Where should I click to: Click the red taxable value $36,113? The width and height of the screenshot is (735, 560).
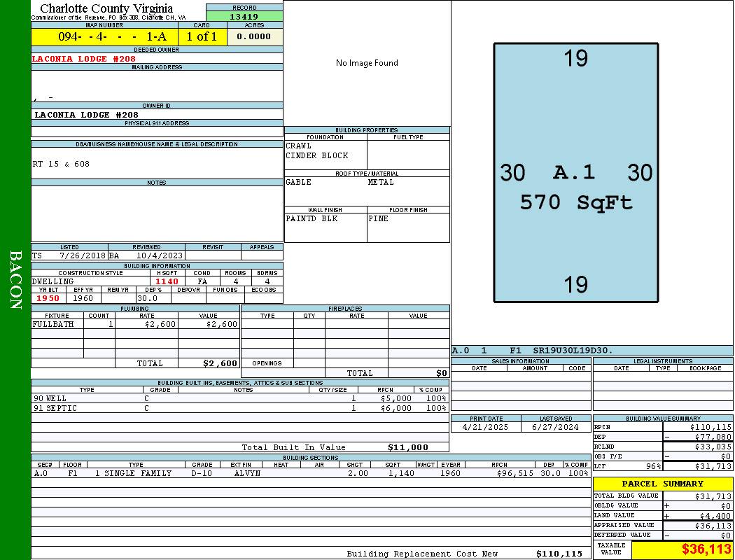(682, 549)
